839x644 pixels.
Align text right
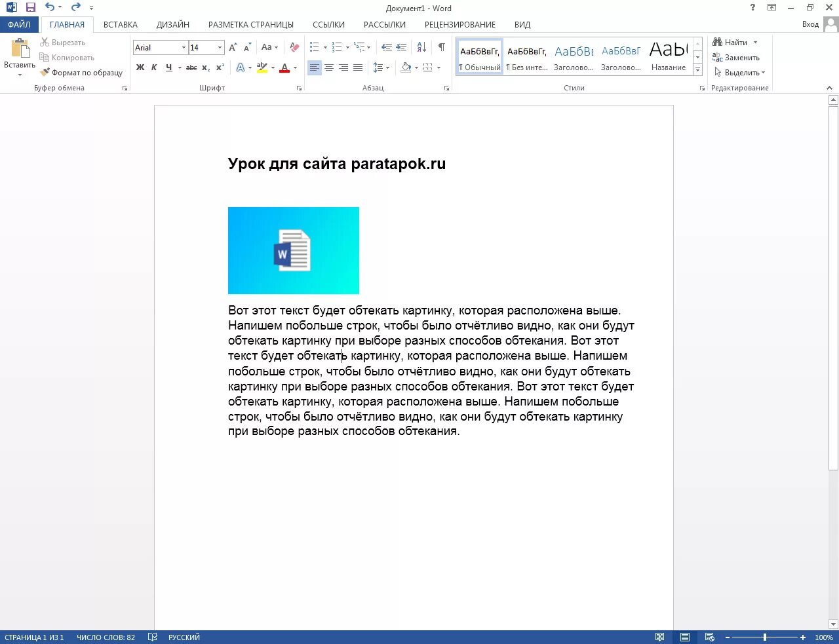point(343,67)
